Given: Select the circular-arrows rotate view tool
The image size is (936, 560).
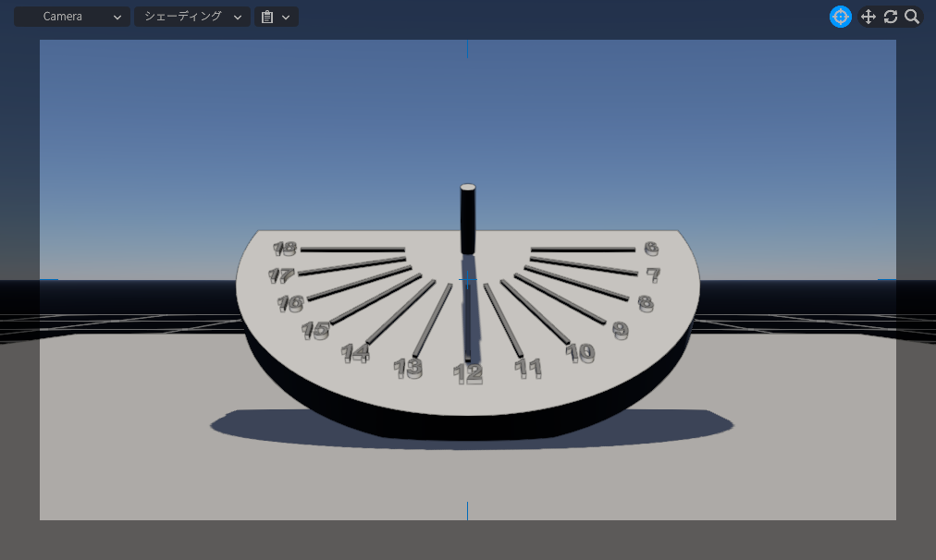Looking at the screenshot, I should (x=891, y=17).
